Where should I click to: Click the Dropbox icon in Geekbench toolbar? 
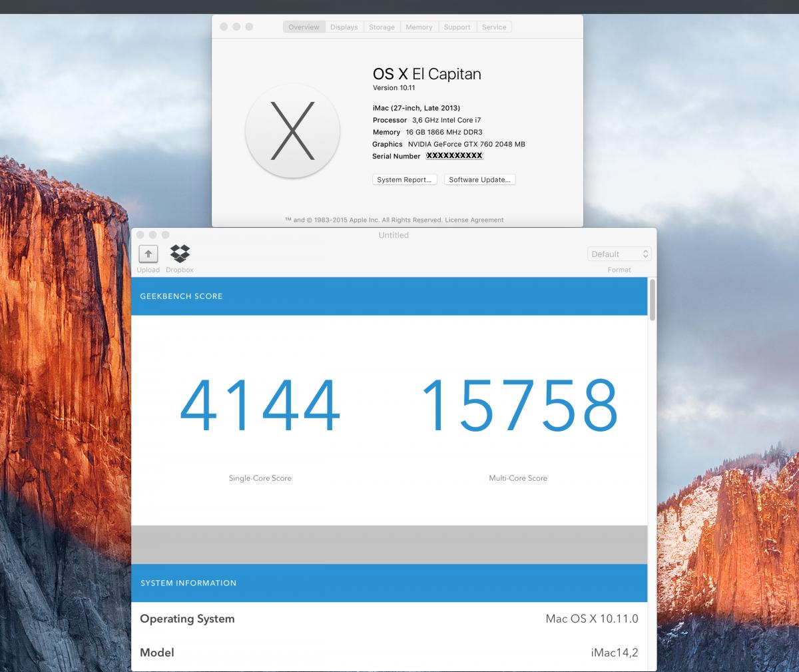coord(180,254)
